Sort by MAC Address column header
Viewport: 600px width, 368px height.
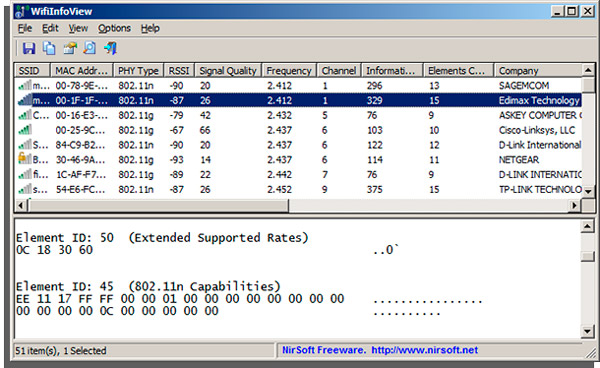click(x=82, y=71)
